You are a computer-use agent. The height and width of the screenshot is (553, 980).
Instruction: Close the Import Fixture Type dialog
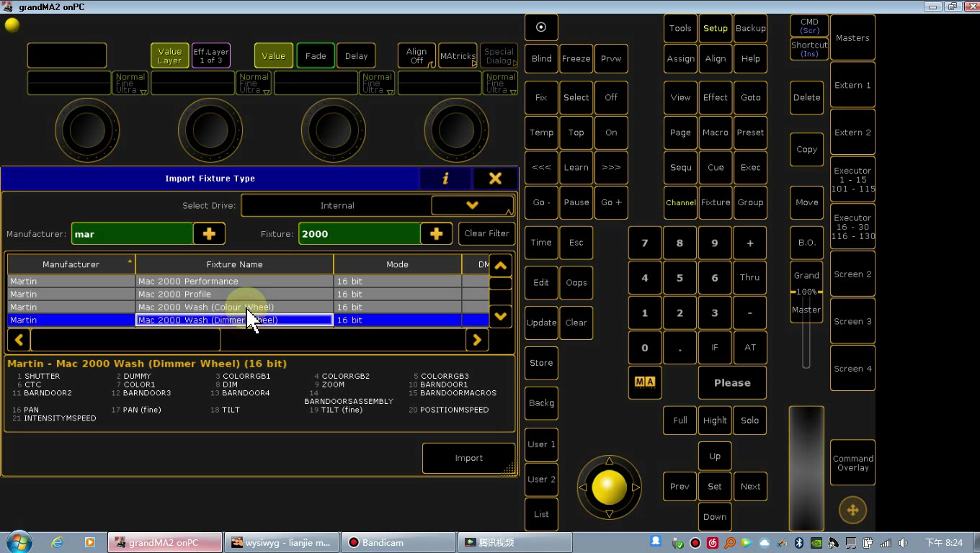(x=495, y=179)
